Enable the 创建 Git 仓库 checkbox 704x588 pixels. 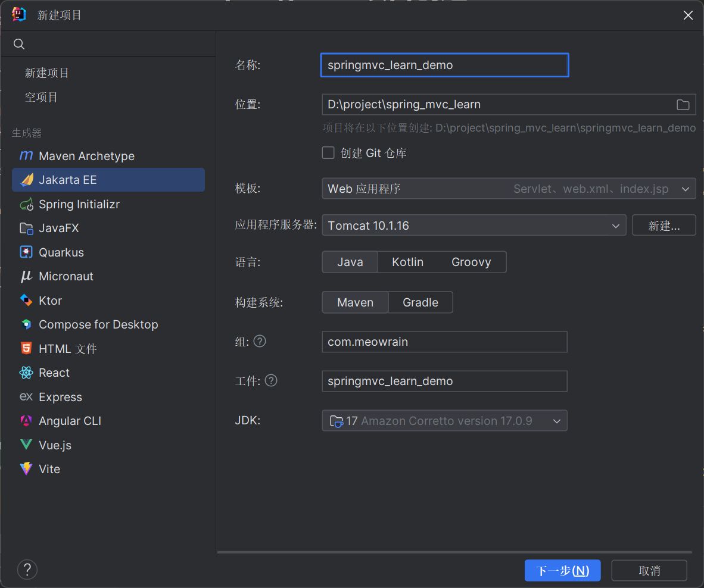pos(328,153)
